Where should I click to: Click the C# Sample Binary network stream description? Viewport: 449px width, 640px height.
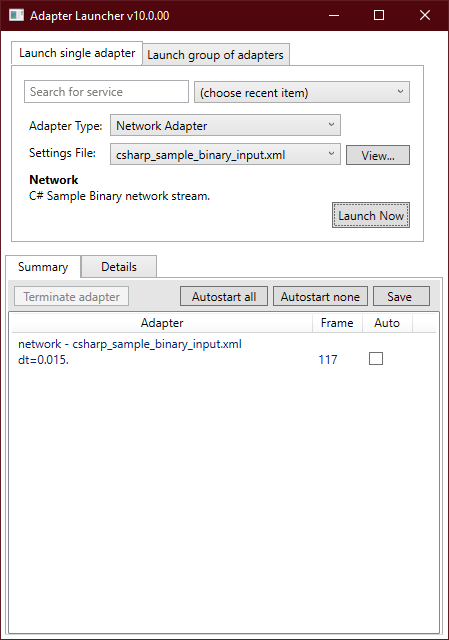[x=119, y=196]
